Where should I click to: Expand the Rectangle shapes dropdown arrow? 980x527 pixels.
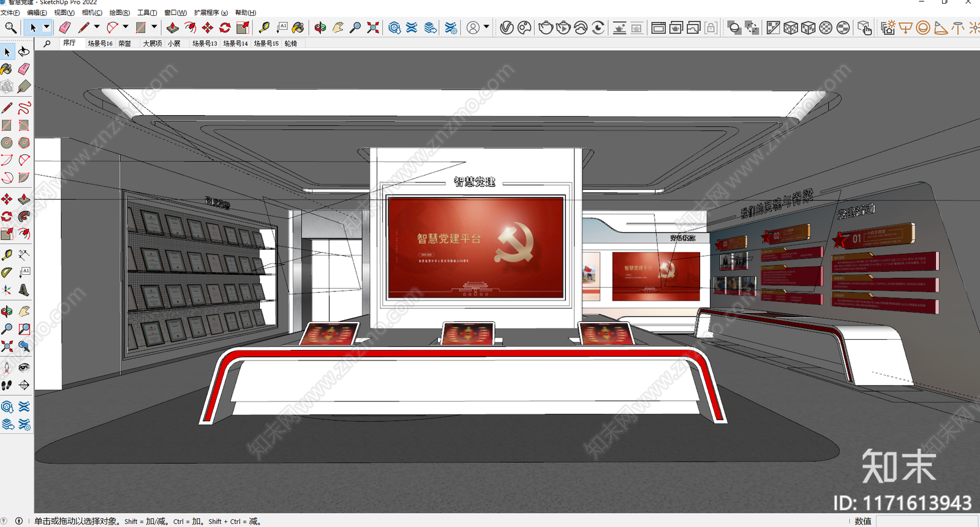click(154, 27)
